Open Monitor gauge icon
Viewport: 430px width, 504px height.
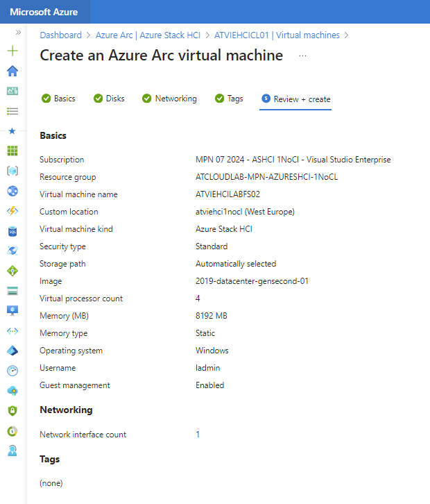12,371
